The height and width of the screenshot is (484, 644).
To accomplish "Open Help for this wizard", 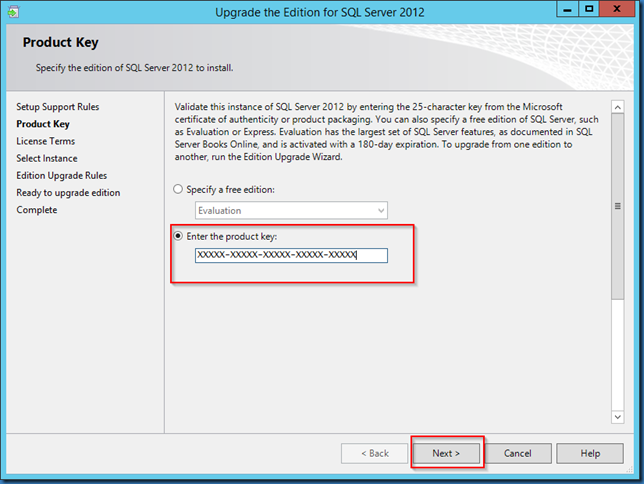I will [x=590, y=453].
